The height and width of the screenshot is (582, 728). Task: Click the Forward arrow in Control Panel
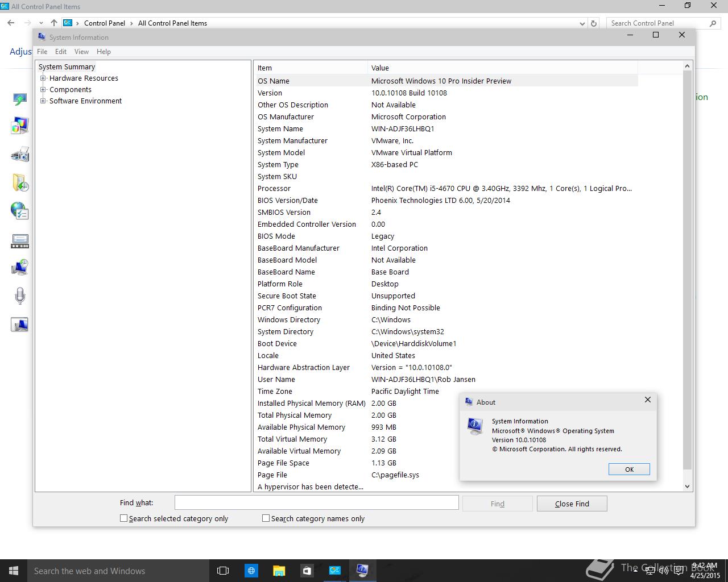[27, 23]
